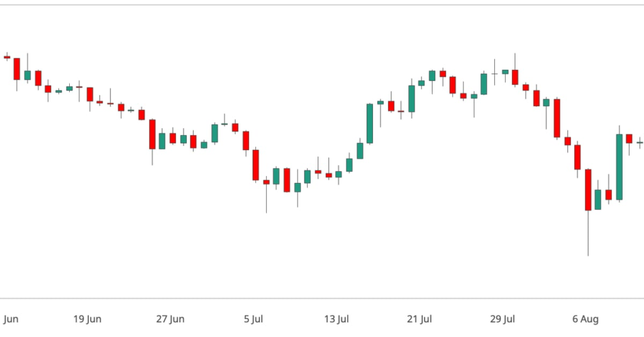Select the 29 Jul axis label
644x337 pixels.
[502, 319]
